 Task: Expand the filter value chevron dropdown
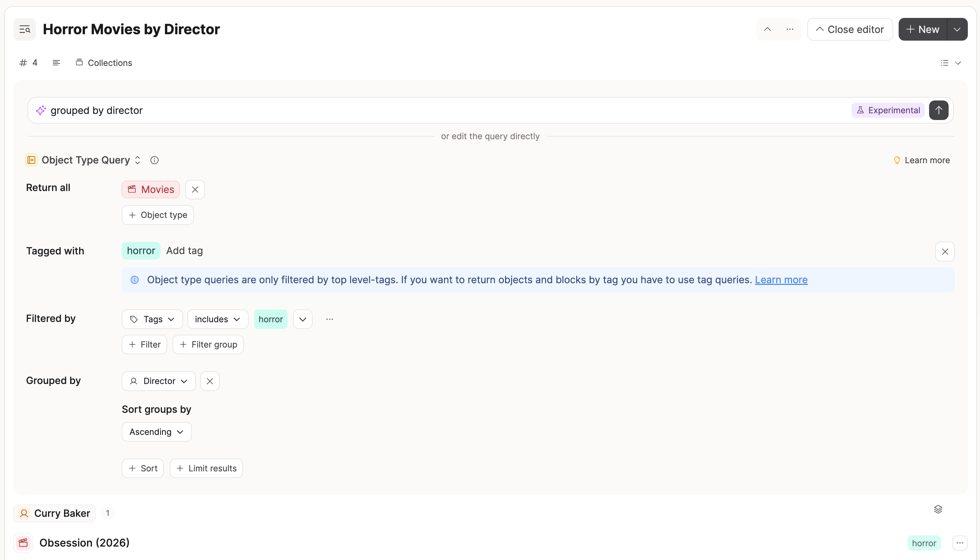coord(303,319)
